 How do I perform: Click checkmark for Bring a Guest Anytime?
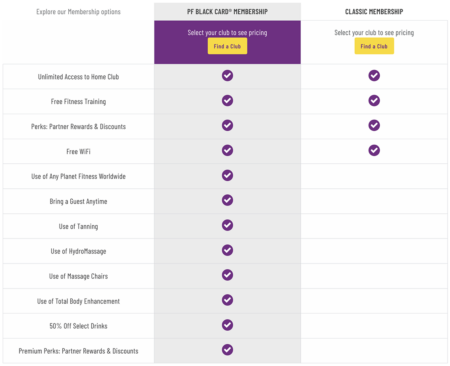click(x=227, y=200)
